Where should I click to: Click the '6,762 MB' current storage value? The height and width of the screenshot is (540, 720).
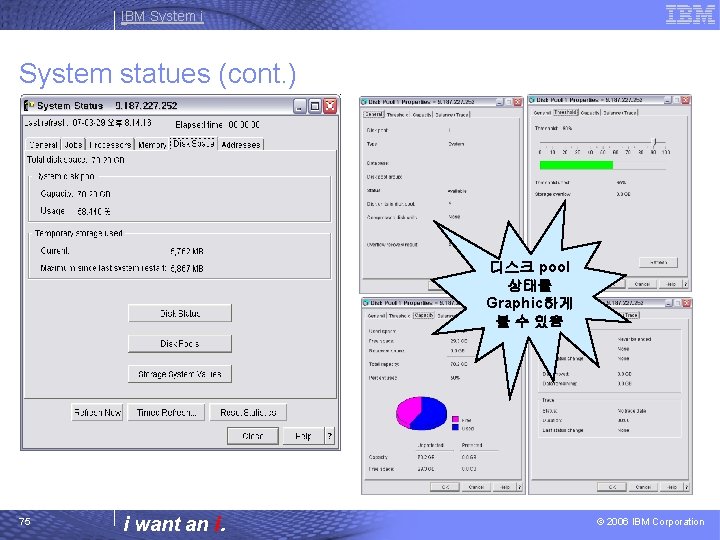186,251
